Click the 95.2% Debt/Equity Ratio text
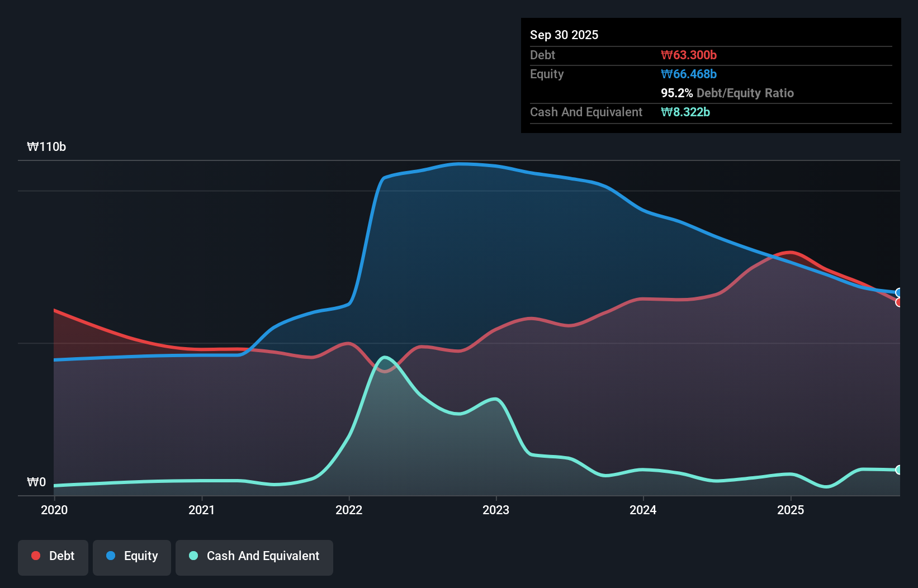This screenshot has width=918, height=588. (x=727, y=93)
